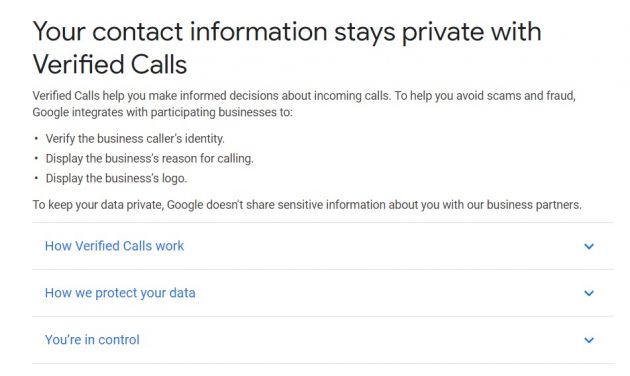Click Google in doesn't share sensitive information
Viewport: 630px width, 376px height.
click(185, 205)
